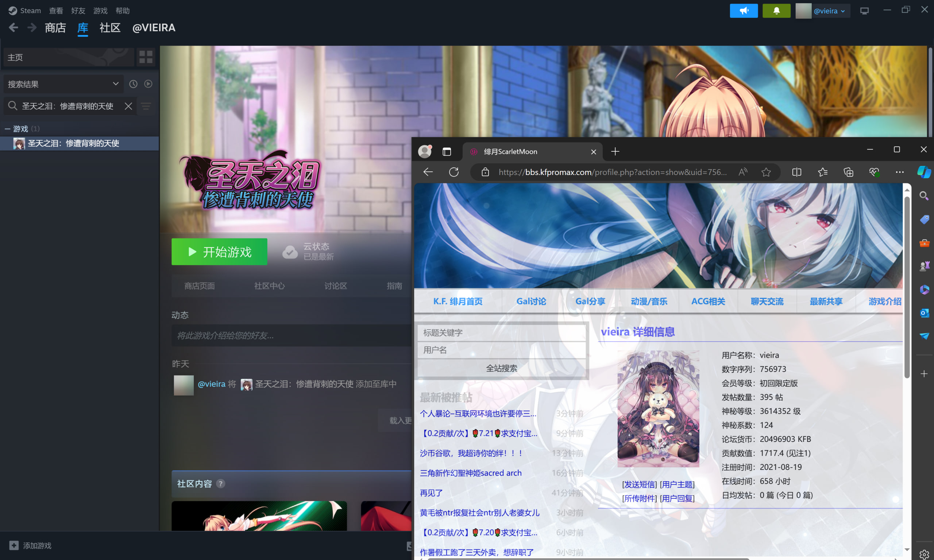This screenshot has width=934, height=560.
Task: Switch library to grid view icon
Action: coord(146,57)
